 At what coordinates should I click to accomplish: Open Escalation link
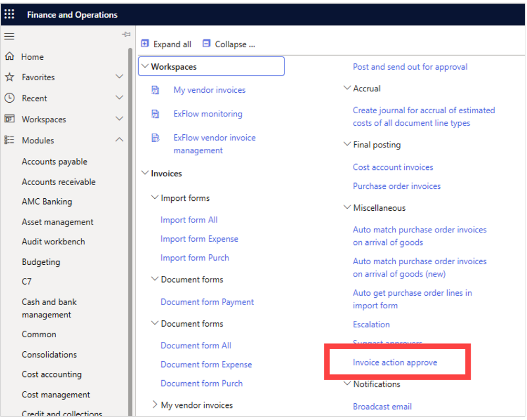[371, 325]
